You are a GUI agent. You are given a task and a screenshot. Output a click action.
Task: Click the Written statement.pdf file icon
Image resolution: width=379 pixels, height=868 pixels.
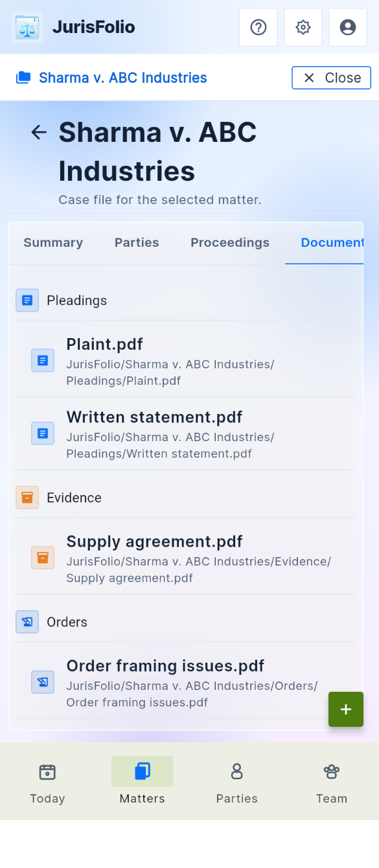43,433
